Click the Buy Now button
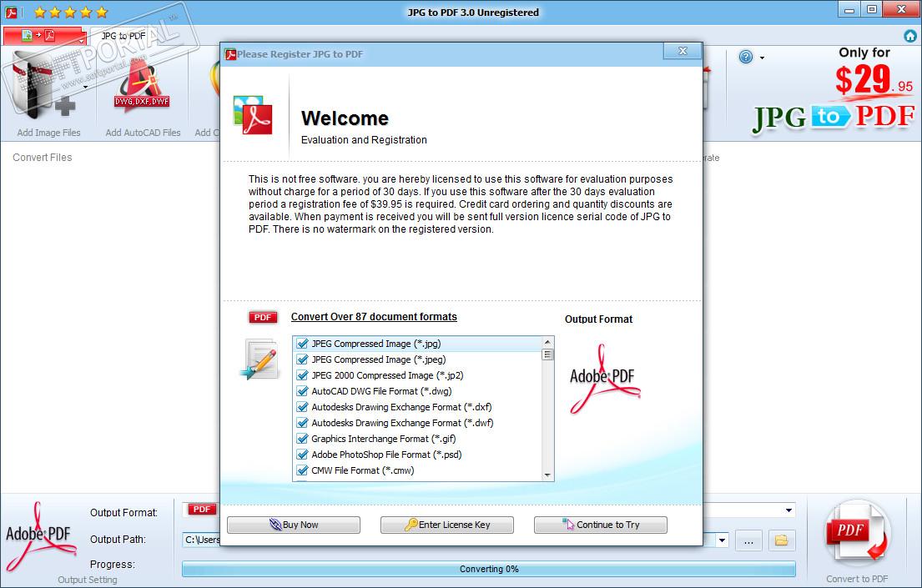922x588 pixels. tap(294, 525)
